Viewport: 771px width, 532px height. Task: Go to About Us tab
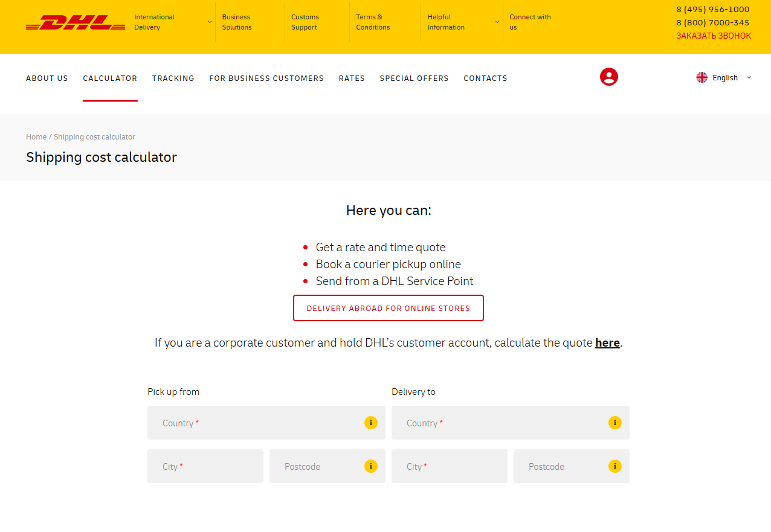[47, 78]
